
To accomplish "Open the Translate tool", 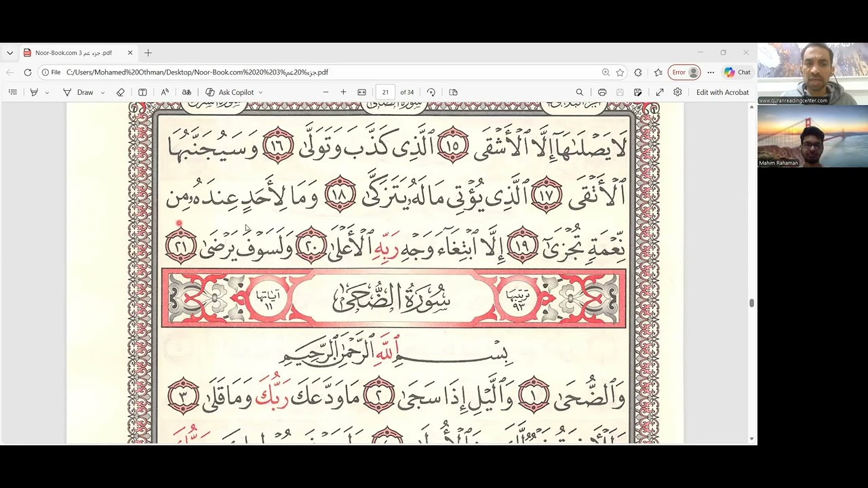I will (x=186, y=92).
